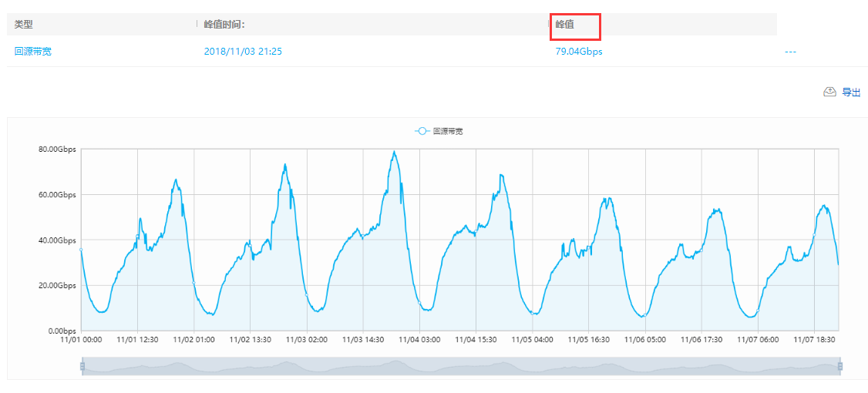Click the middle of the zoom slider track
868x393 pixels.
(461, 366)
